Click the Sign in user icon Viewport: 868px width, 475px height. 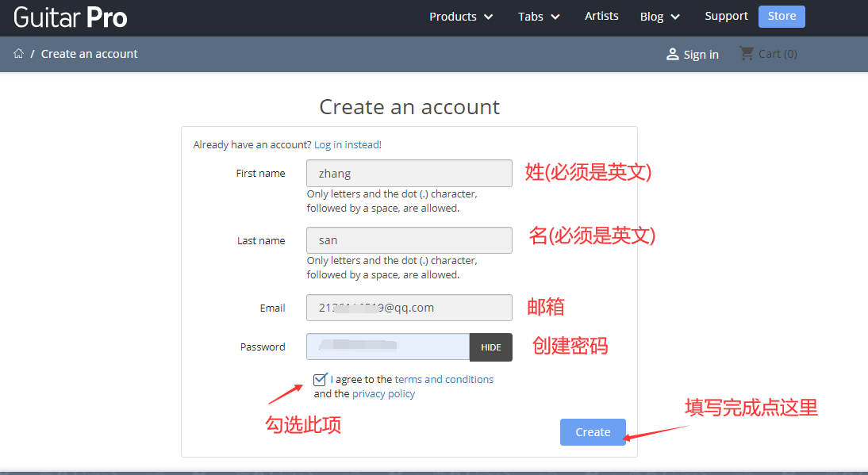tap(672, 54)
